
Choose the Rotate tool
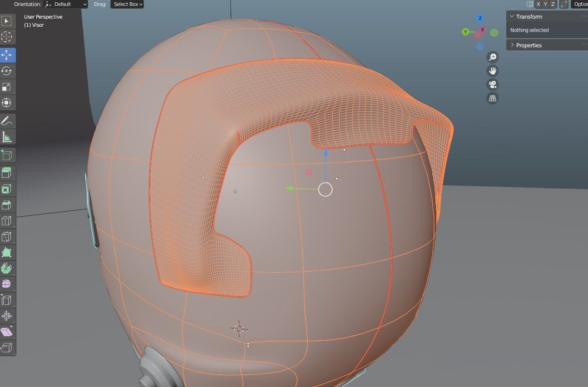7,71
